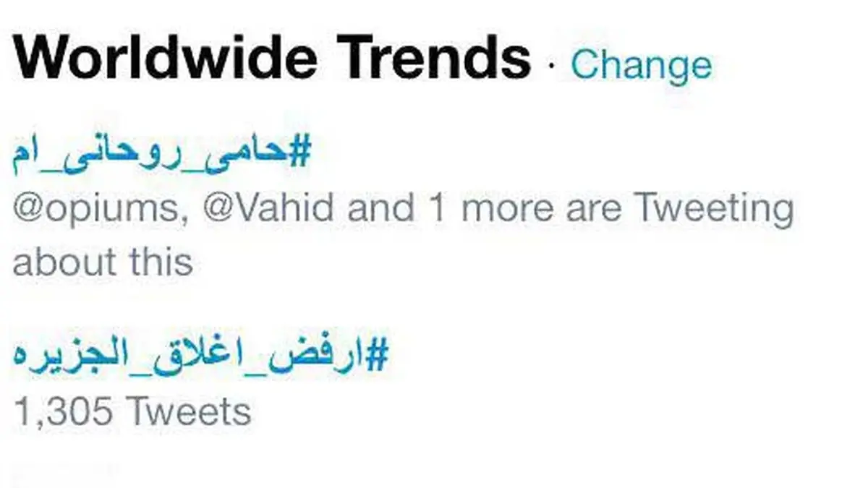Click the word "Tweets" under second hashtag
Screen dimensions: 868x488
(189, 413)
